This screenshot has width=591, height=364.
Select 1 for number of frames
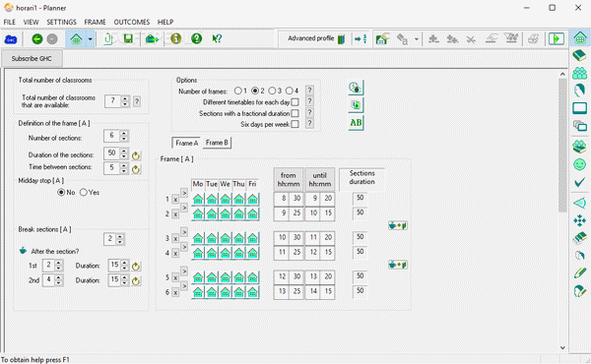click(x=237, y=91)
